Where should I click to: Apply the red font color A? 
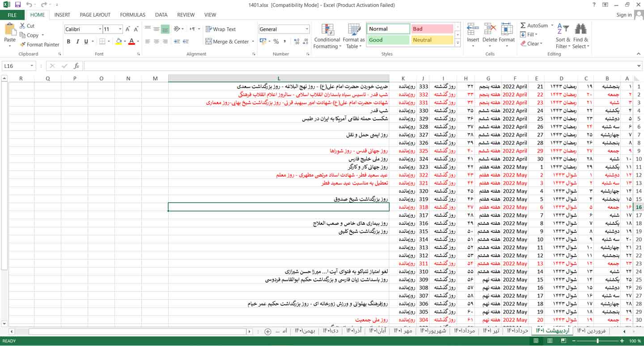tap(131, 42)
